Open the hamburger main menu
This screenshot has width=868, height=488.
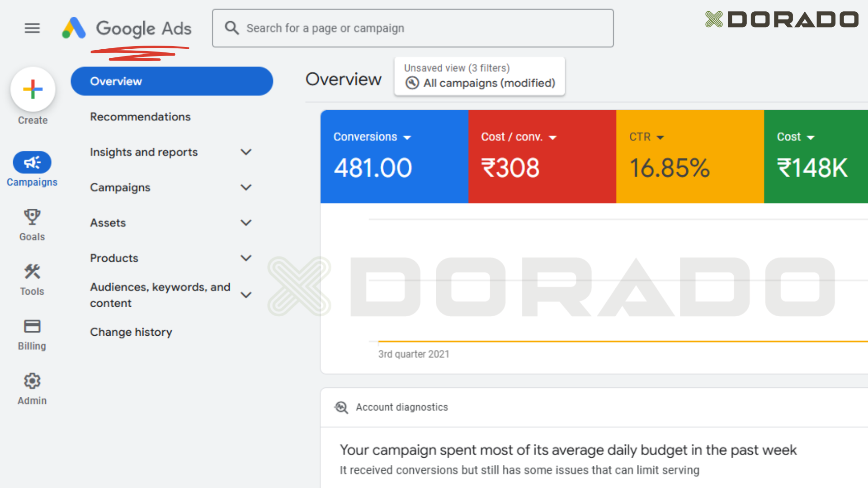(x=32, y=28)
